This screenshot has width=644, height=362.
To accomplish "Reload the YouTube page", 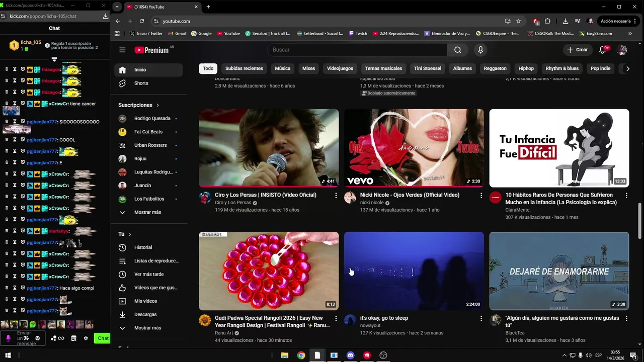I will (142, 21).
